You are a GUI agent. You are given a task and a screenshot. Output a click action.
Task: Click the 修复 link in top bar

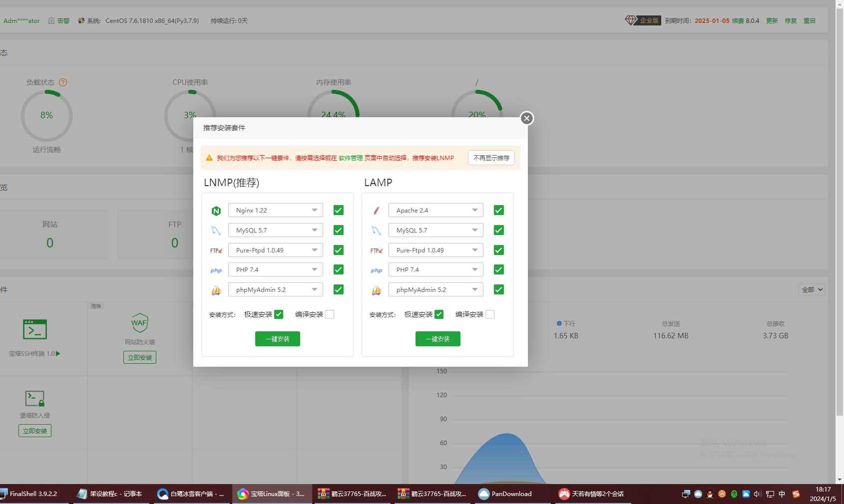pos(791,20)
